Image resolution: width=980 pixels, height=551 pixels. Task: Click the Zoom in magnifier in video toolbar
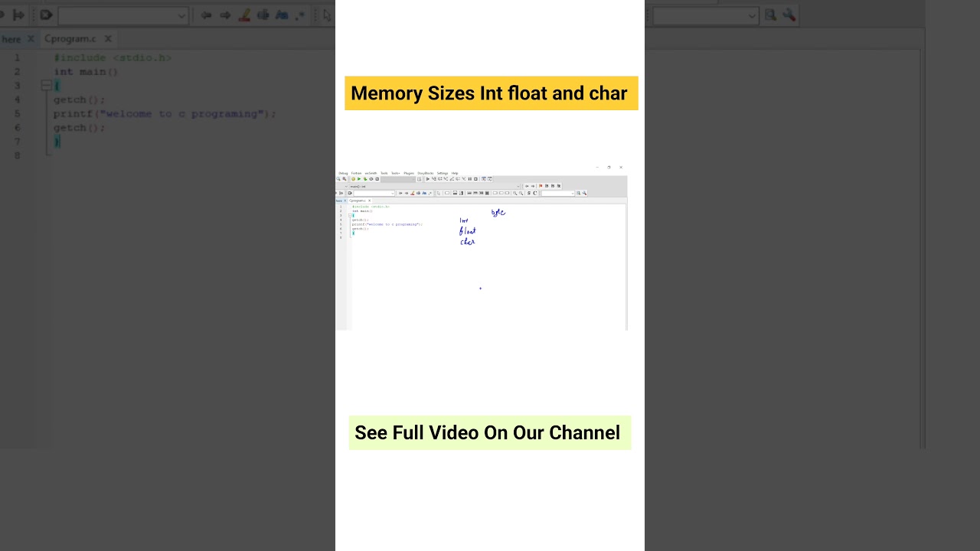514,193
